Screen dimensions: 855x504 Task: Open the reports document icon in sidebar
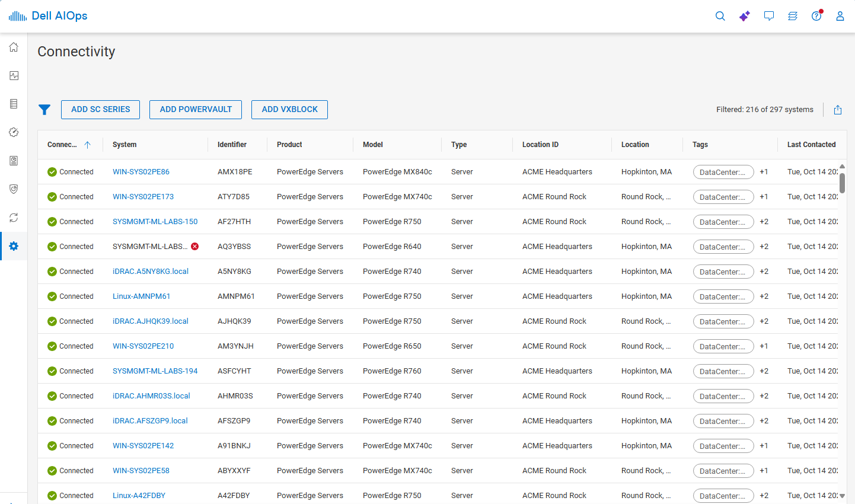(13, 161)
